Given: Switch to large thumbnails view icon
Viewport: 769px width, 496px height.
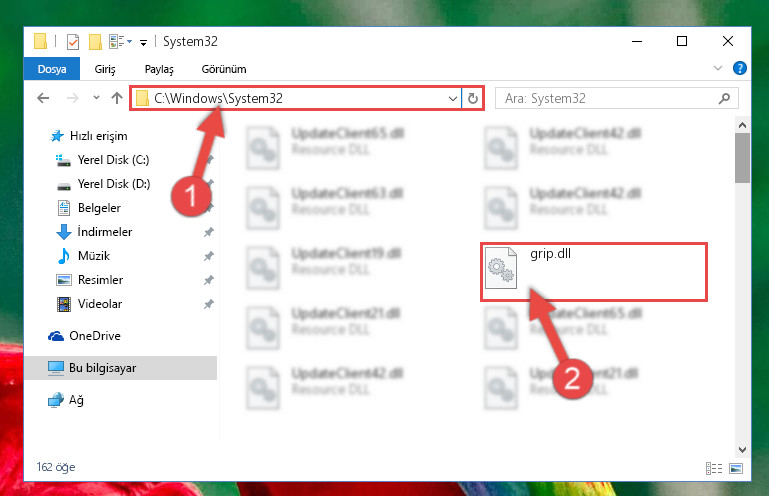Looking at the screenshot, I should [736, 469].
